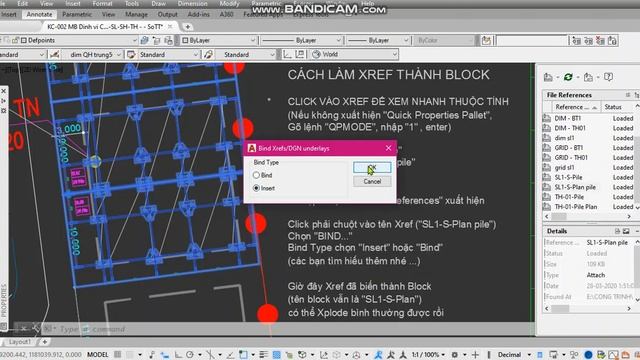Open the Annotate ribbon tab
This screenshot has width=640, height=360.
coord(39,14)
